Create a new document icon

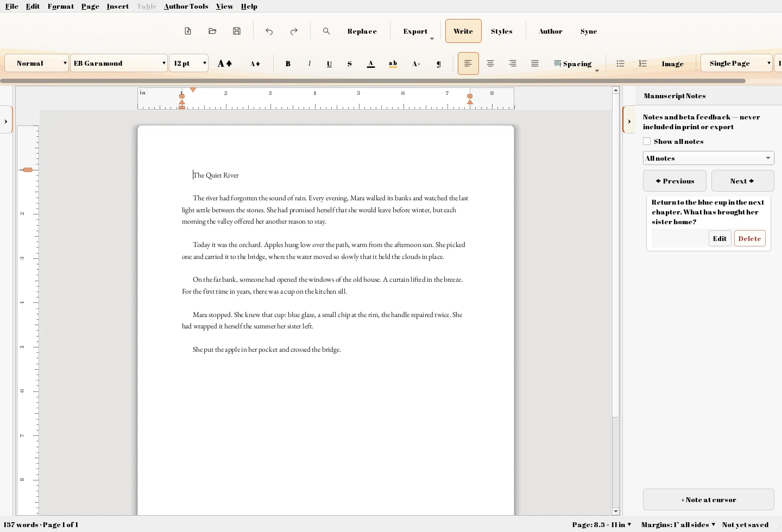[x=188, y=31]
